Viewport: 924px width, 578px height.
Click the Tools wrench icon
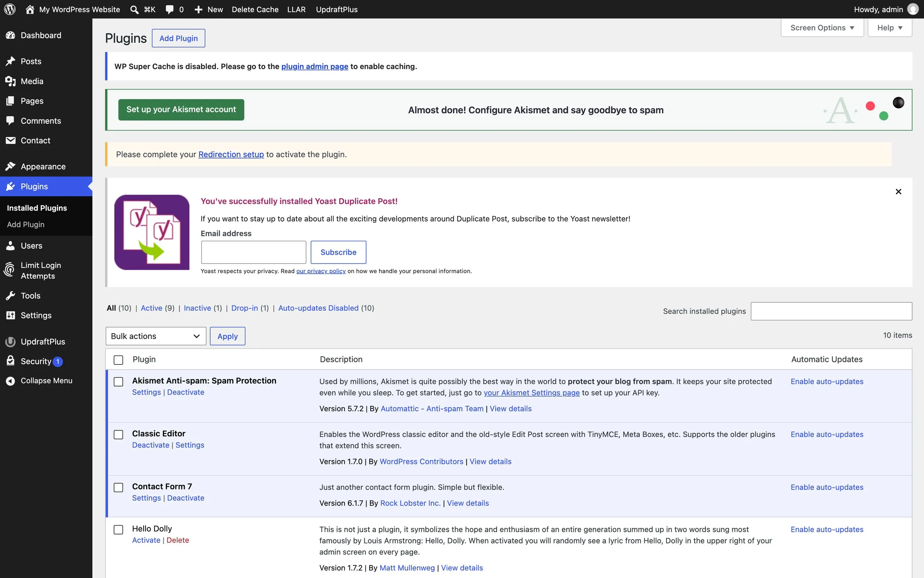tap(10, 296)
